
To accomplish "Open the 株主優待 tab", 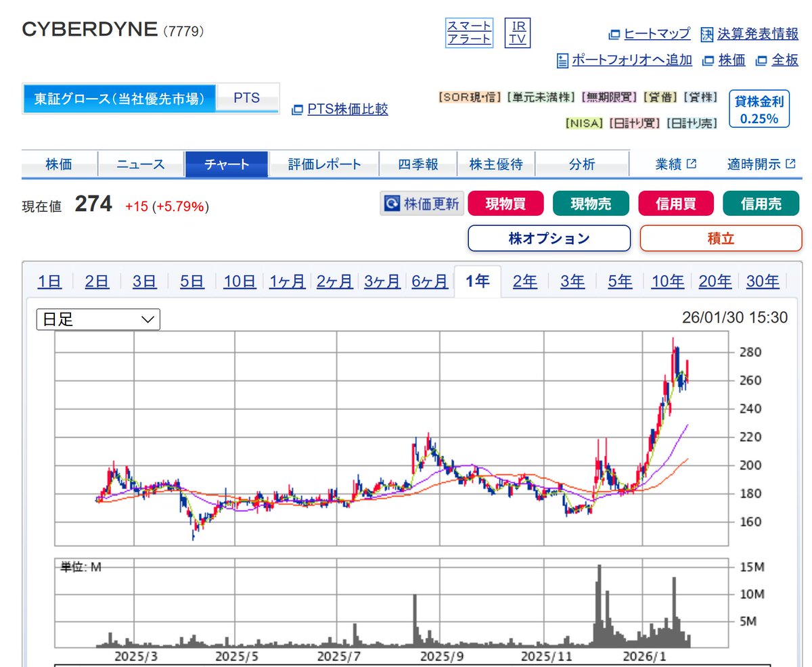I will coord(496,164).
